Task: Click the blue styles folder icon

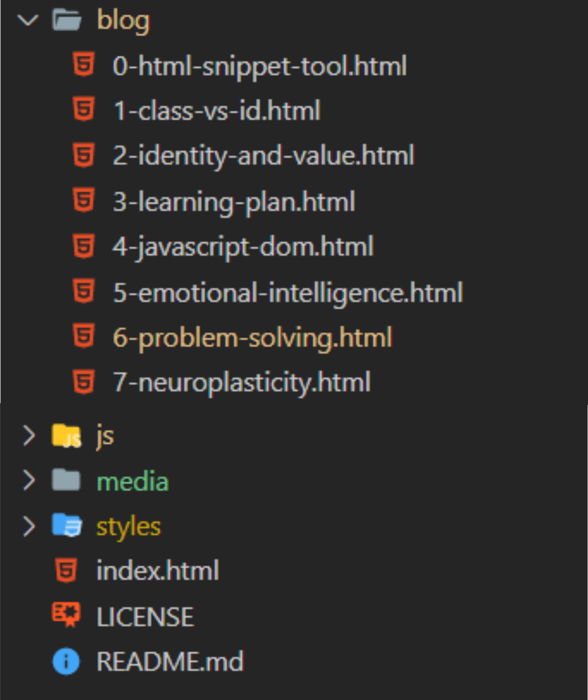Action: coord(67,525)
